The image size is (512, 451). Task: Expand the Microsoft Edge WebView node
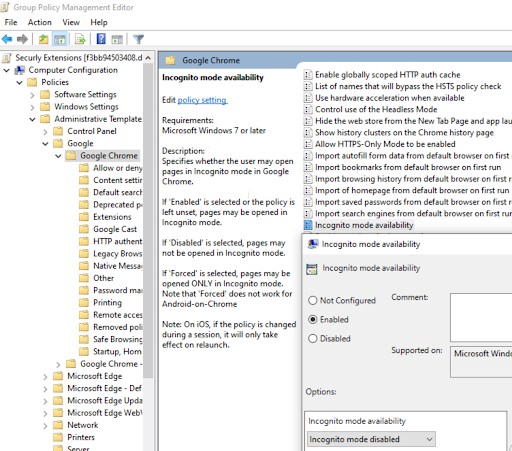pos(45,413)
